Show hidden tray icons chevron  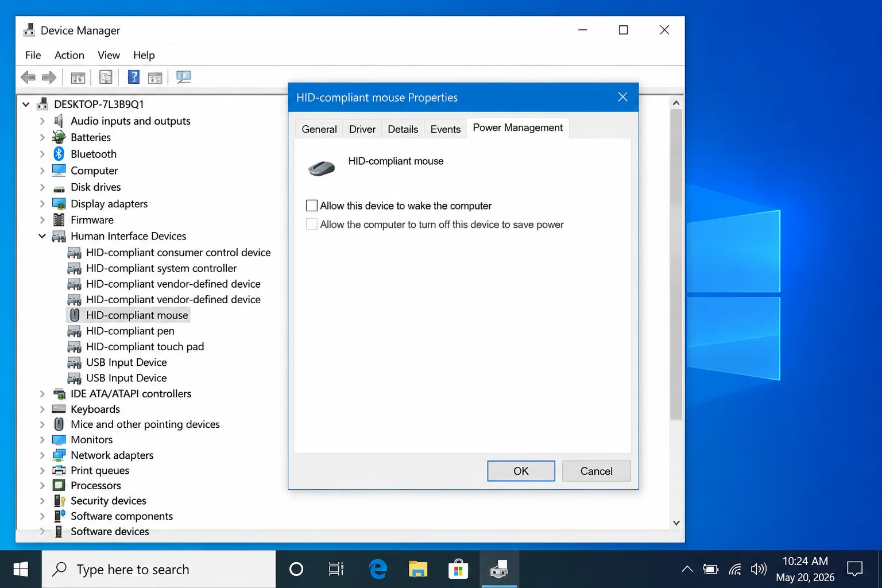pyautogui.click(x=687, y=569)
